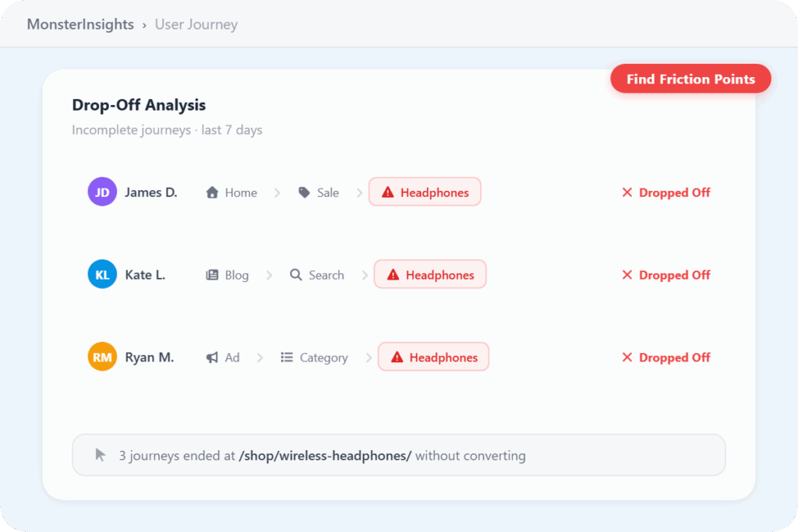798x532 pixels.
Task: Click James D.'s purple JD avatar
Action: tap(102, 192)
